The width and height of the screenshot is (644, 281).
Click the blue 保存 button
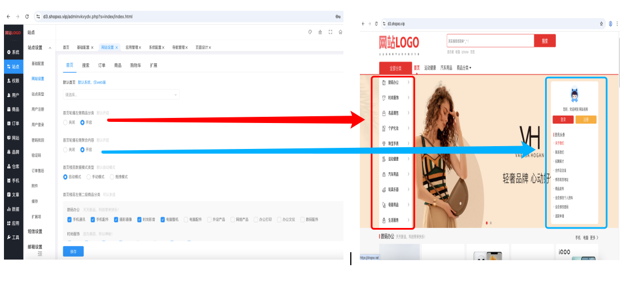click(x=73, y=252)
